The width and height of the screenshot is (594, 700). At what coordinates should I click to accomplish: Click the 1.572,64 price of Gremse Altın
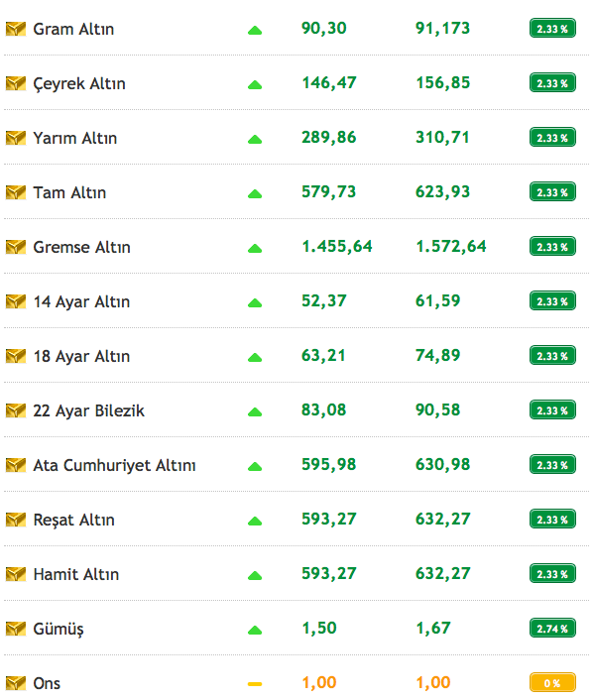coord(450,247)
